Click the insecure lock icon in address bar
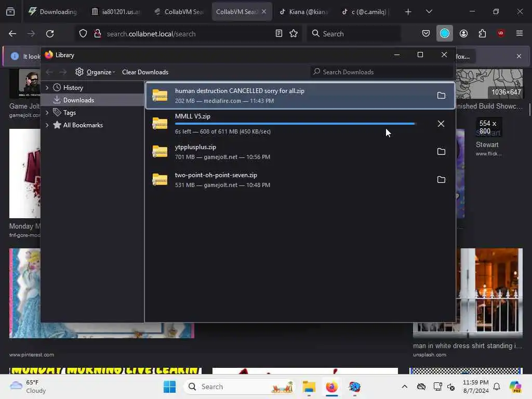The width and height of the screenshot is (532, 399). (98, 34)
